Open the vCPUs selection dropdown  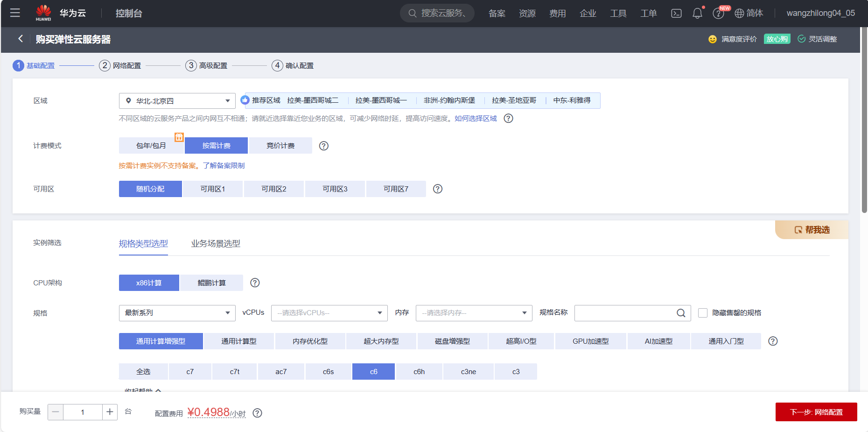[329, 313]
